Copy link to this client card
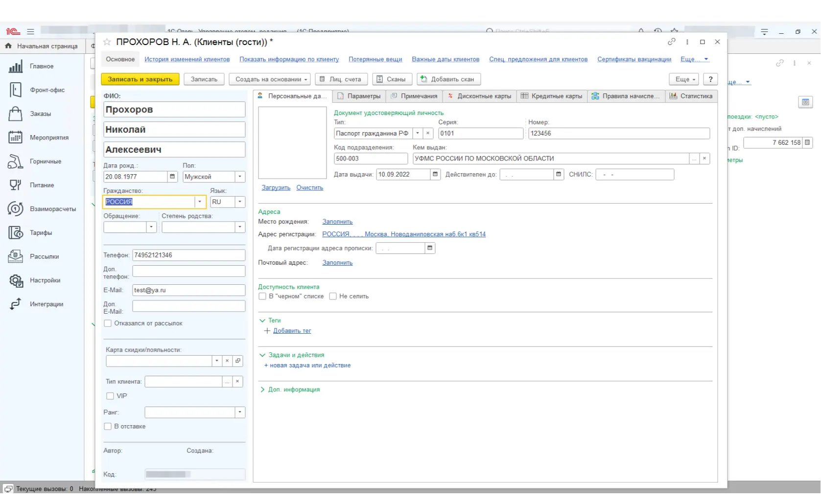821x504 pixels. pyautogui.click(x=672, y=42)
